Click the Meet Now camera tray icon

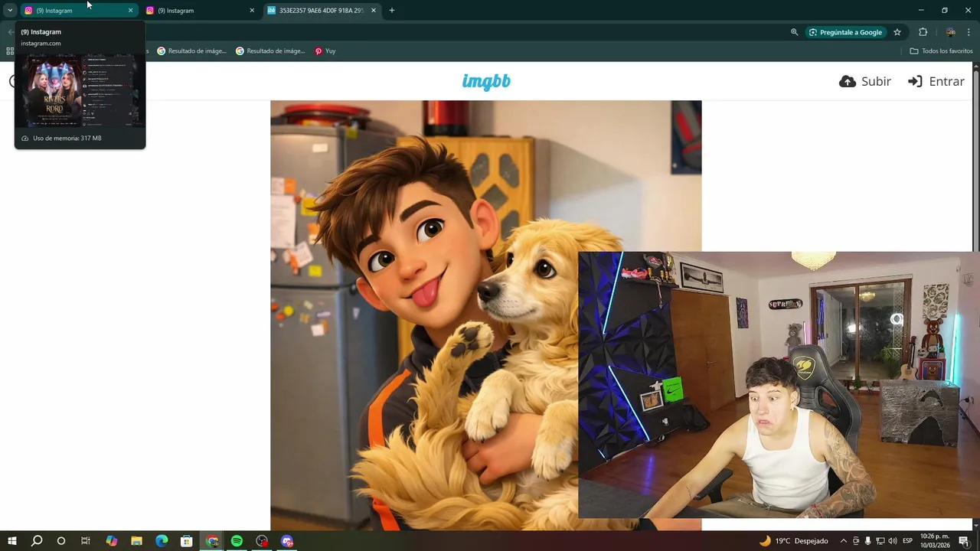(856, 541)
